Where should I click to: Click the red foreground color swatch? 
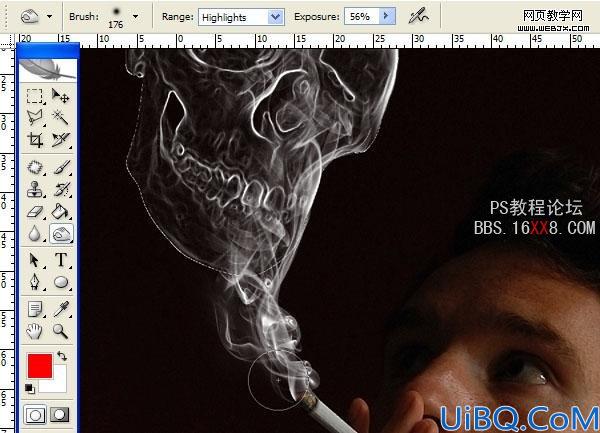coord(40,366)
